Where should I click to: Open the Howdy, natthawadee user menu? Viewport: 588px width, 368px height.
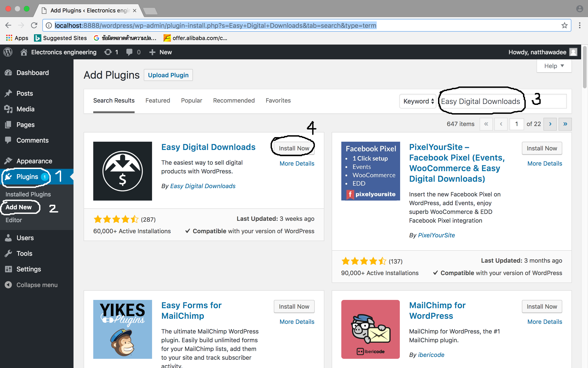tap(543, 52)
